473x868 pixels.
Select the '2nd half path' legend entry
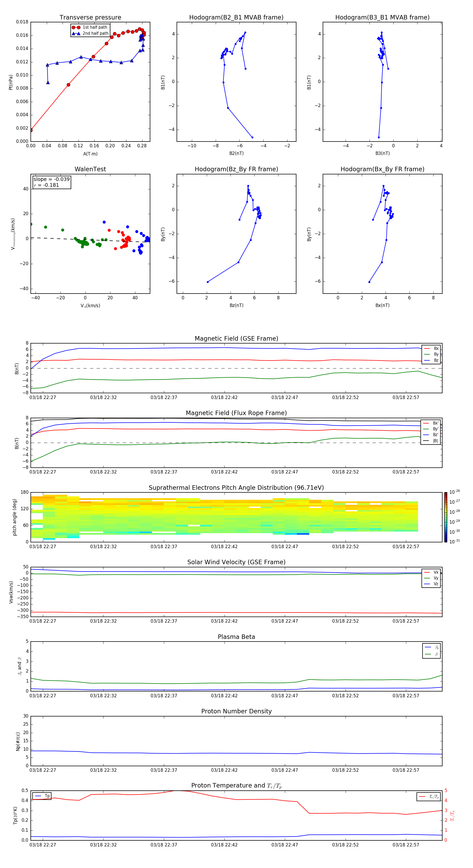tap(90, 33)
